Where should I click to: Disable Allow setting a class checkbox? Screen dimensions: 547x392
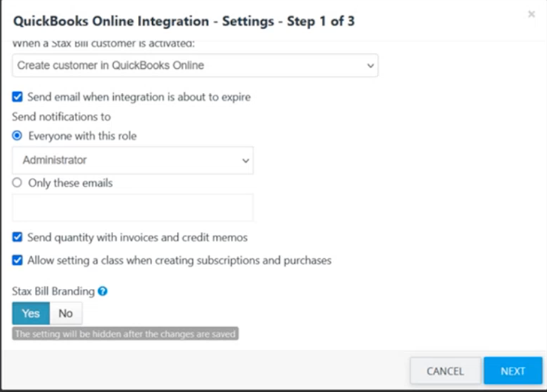[17, 260]
